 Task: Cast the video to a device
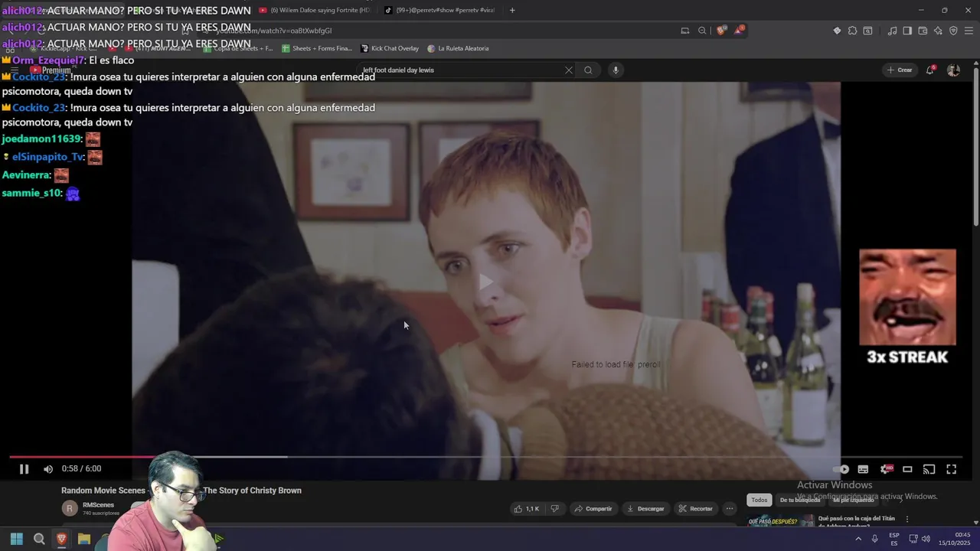929,469
